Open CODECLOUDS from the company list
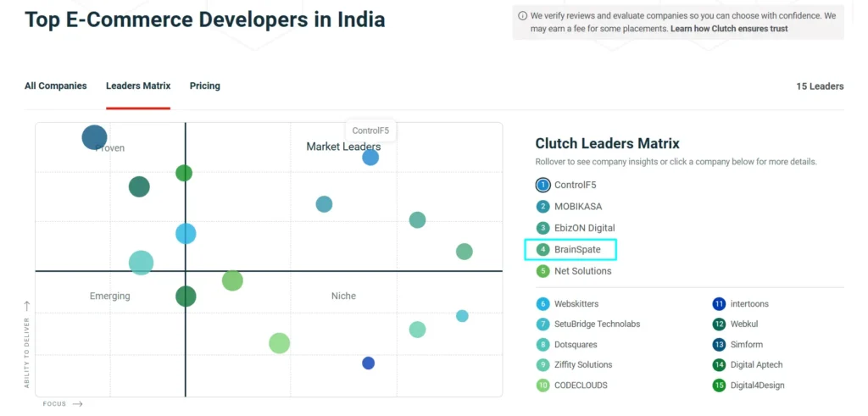The image size is (868, 416). coord(572,385)
